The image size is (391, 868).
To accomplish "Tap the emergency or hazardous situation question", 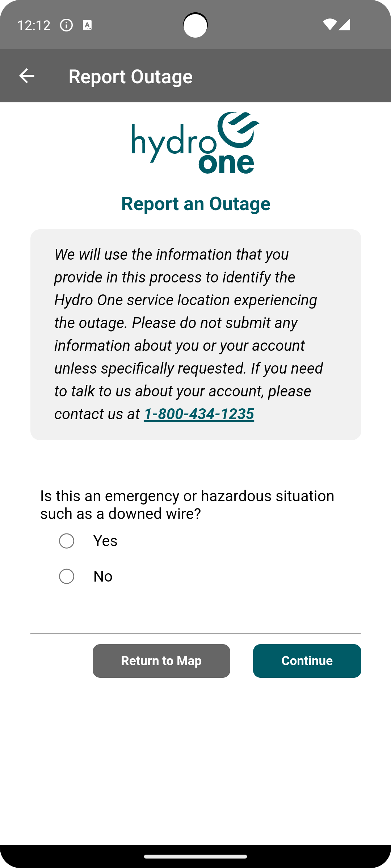I will pyautogui.click(x=187, y=505).
